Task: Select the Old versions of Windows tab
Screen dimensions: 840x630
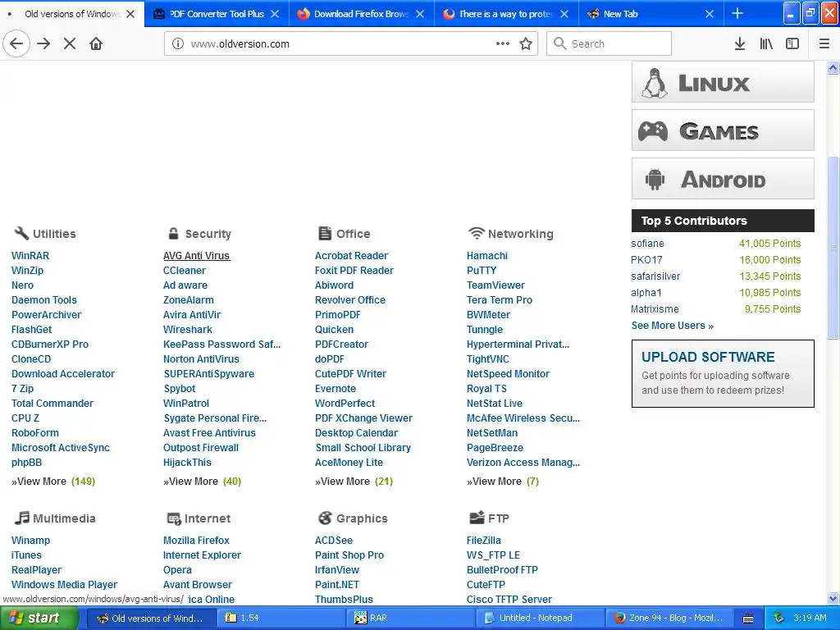Action: tap(72, 14)
